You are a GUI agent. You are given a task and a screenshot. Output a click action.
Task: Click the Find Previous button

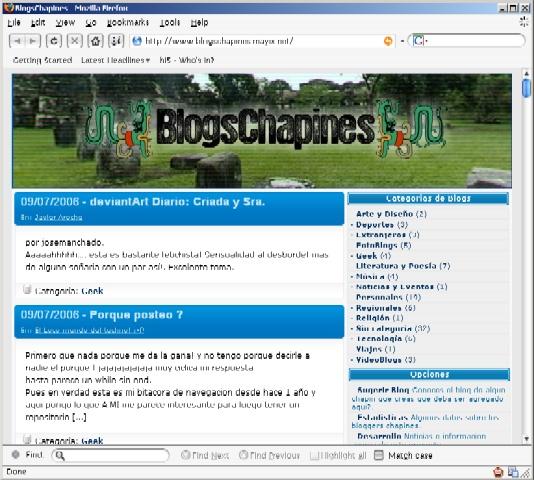(x=269, y=455)
